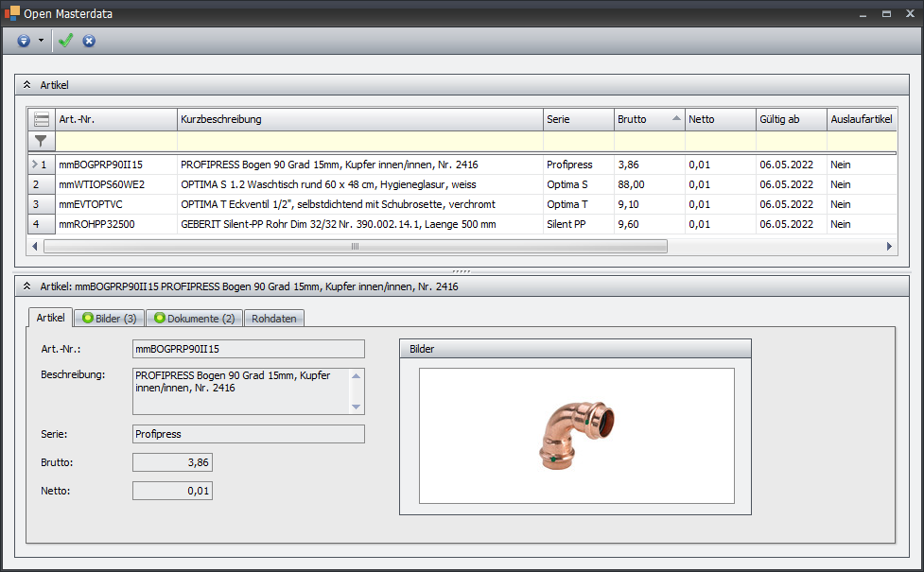924x572 pixels.
Task: Switch to the Bilder (3) tab
Action: click(110, 319)
